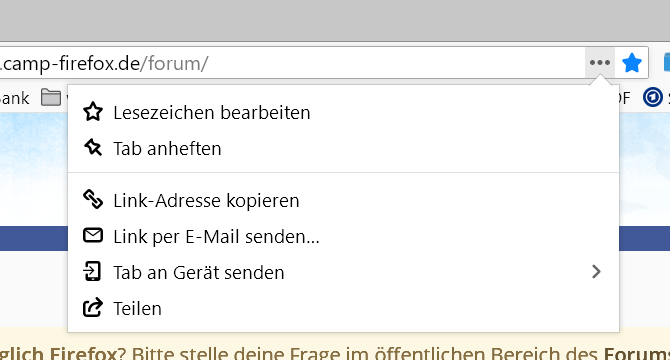Click the blue icon right of the address bar

coord(667,63)
